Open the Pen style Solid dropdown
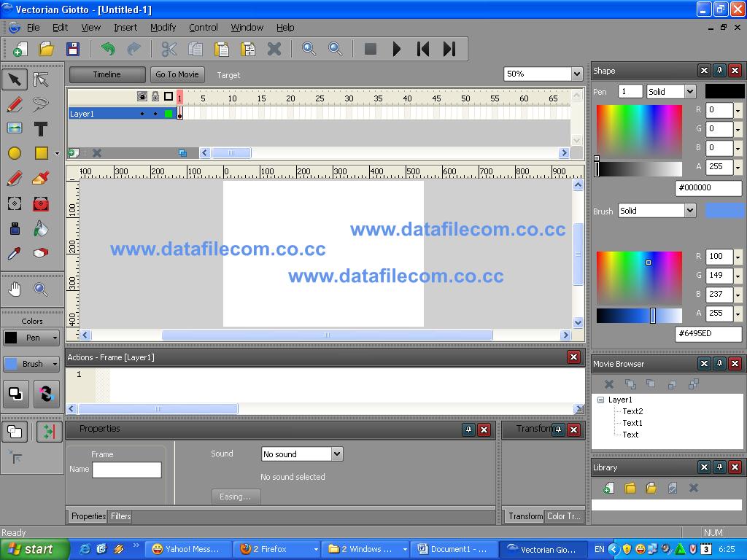This screenshot has height=560, width=747. (669, 91)
